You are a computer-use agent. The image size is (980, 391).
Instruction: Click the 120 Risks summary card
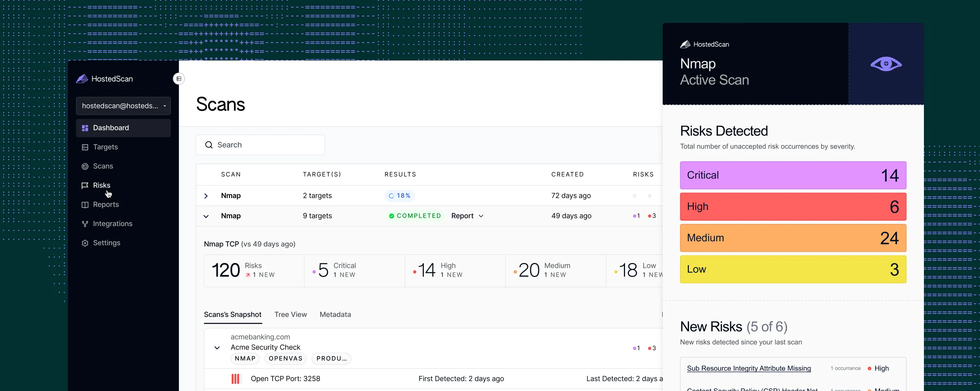tap(254, 270)
